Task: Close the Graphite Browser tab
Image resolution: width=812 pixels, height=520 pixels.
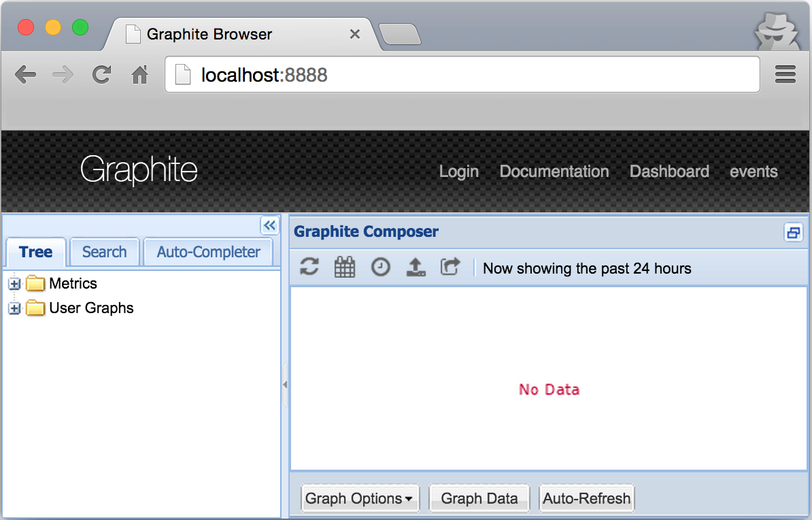Action: (355, 34)
